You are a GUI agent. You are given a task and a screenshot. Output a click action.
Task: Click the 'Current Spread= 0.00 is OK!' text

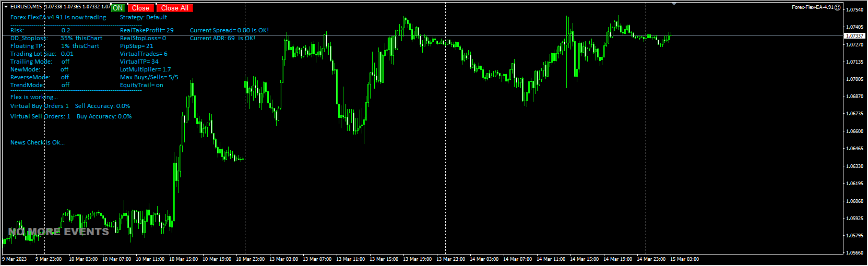click(229, 30)
